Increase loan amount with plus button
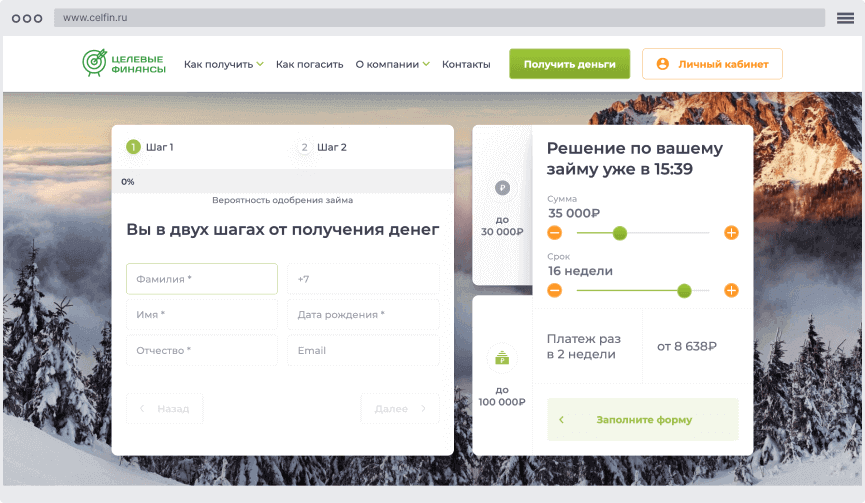 click(x=731, y=233)
